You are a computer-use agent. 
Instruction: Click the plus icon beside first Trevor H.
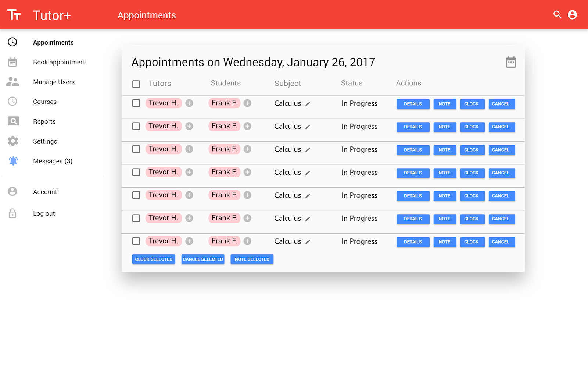(x=189, y=103)
